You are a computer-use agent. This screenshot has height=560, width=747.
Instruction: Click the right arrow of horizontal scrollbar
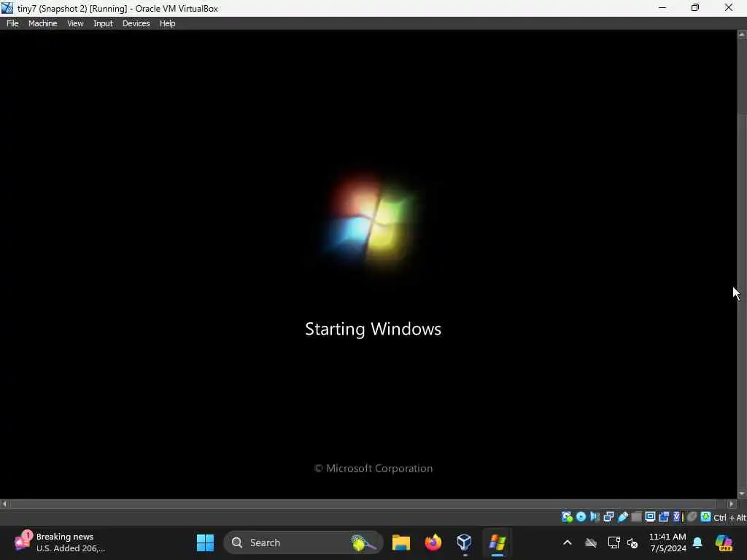[732, 504]
